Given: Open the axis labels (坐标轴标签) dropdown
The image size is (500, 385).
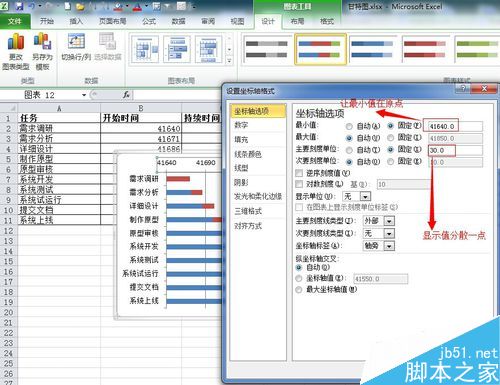Looking at the screenshot, I should pyautogui.click(x=389, y=246).
